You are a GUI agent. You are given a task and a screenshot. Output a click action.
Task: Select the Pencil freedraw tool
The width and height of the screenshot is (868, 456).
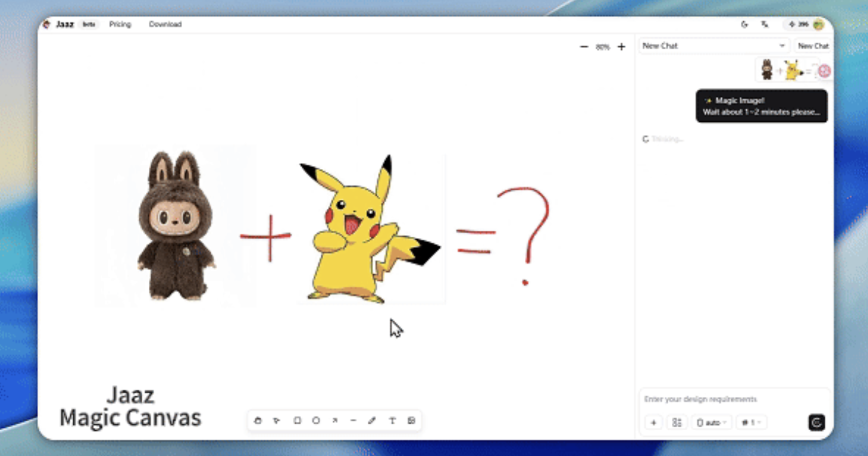(x=372, y=420)
